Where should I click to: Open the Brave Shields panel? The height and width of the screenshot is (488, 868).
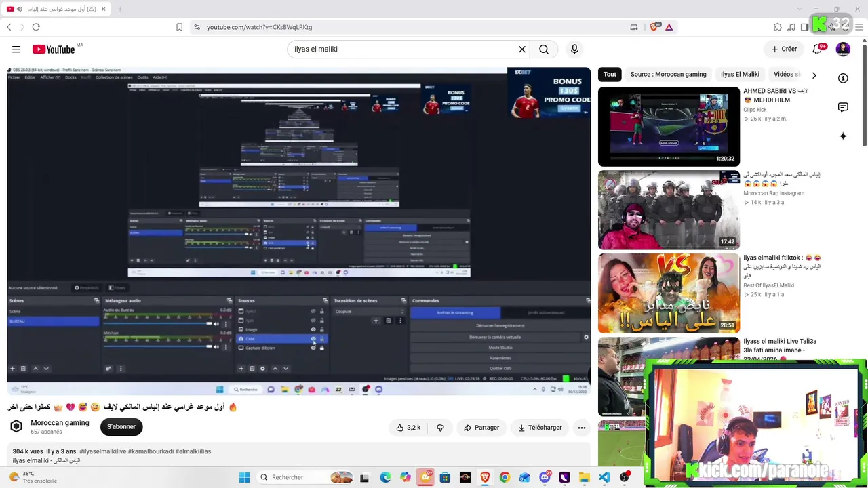(x=654, y=27)
